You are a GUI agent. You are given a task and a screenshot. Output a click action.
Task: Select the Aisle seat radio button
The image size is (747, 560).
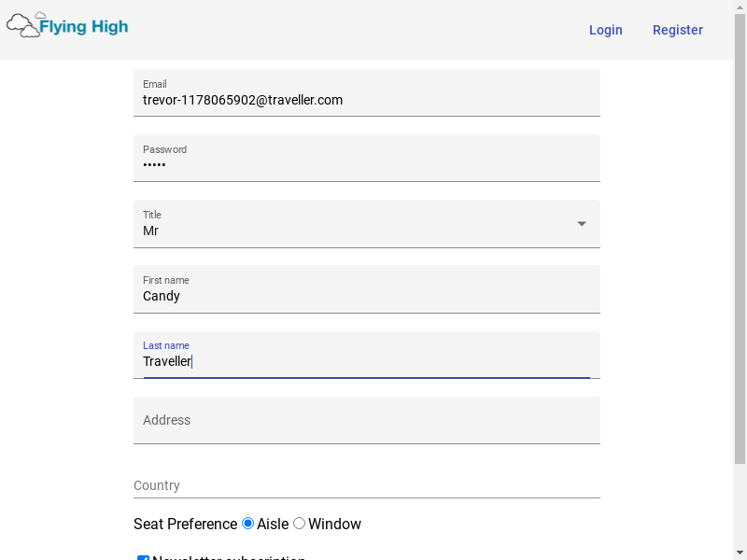[x=248, y=524]
